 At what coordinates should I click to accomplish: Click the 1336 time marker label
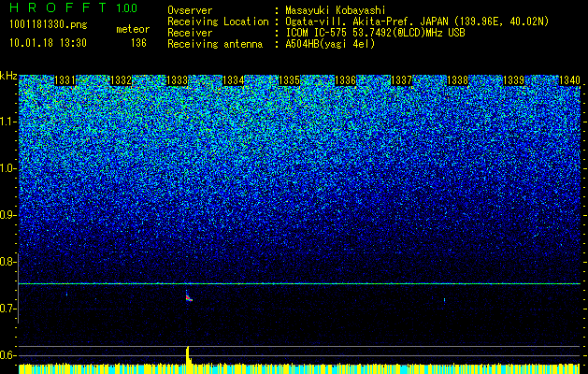point(345,80)
